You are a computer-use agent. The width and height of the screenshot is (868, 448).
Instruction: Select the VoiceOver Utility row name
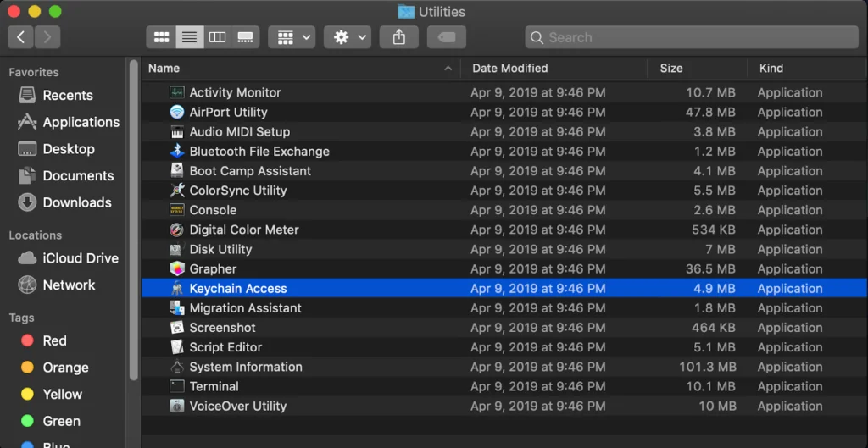237,406
